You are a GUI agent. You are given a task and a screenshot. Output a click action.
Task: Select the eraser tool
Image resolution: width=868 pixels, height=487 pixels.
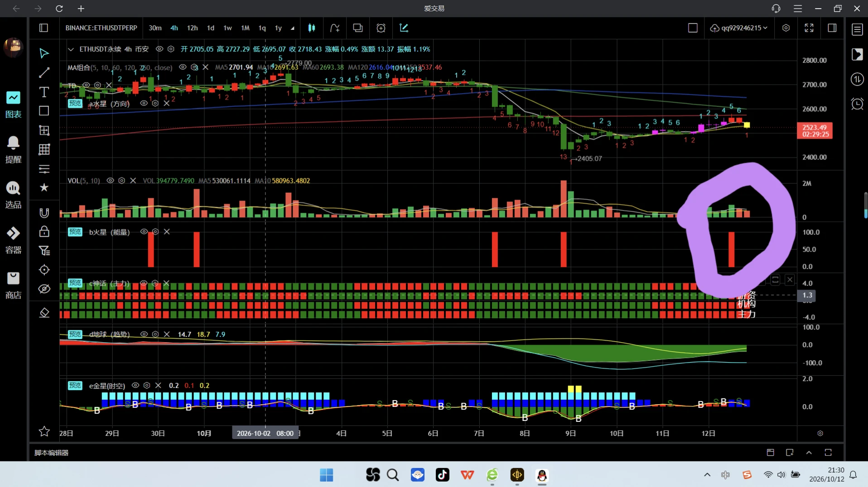(x=44, y=313)
